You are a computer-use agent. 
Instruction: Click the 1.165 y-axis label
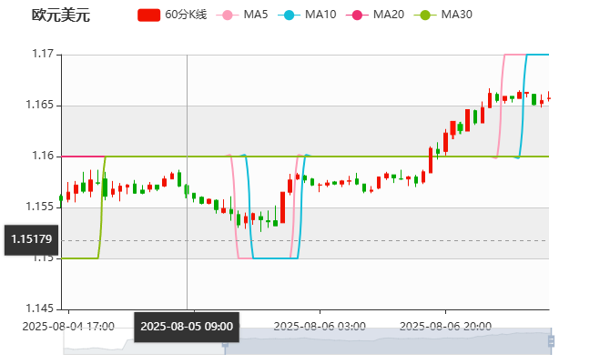point(40,105)
